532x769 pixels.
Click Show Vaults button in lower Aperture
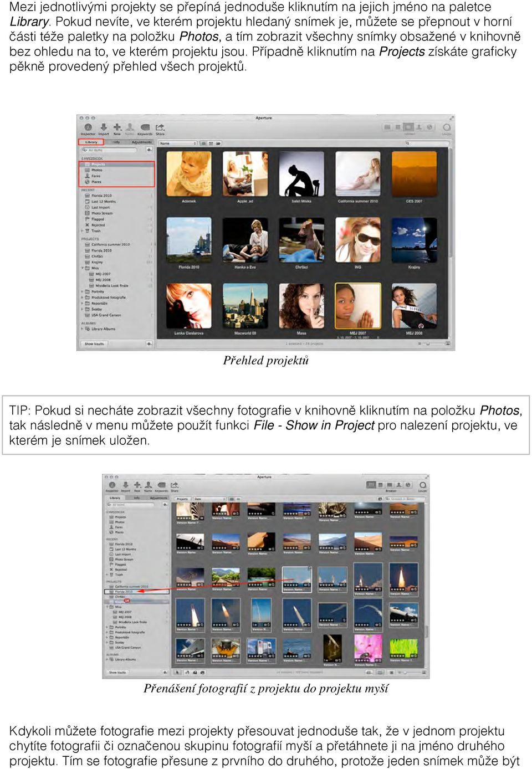click(x=117, y=672)
